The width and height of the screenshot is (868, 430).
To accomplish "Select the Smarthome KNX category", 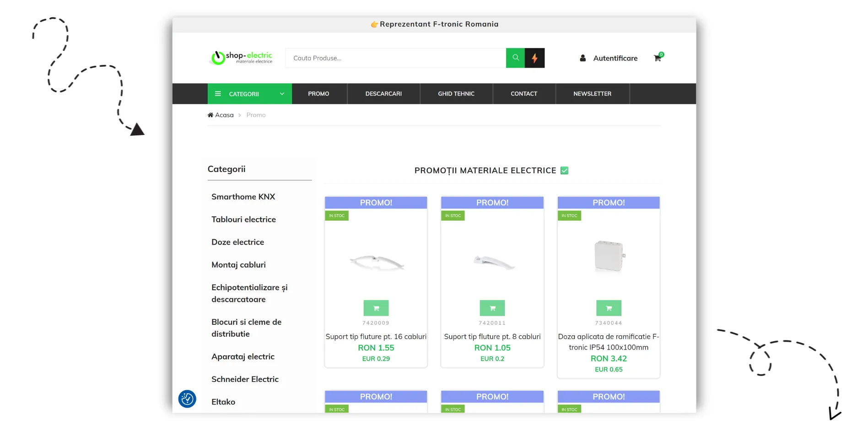I will click(x=243, y=197).
